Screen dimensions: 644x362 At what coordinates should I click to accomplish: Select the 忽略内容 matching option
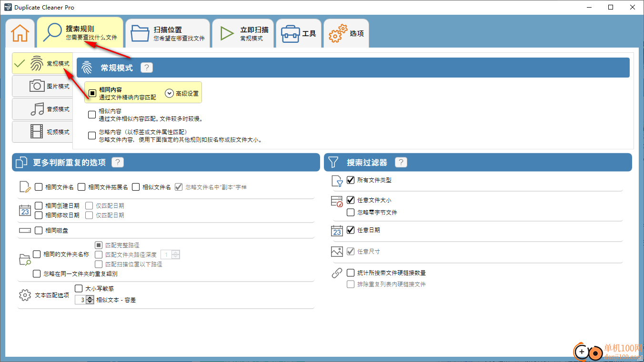tap(92, 136)
